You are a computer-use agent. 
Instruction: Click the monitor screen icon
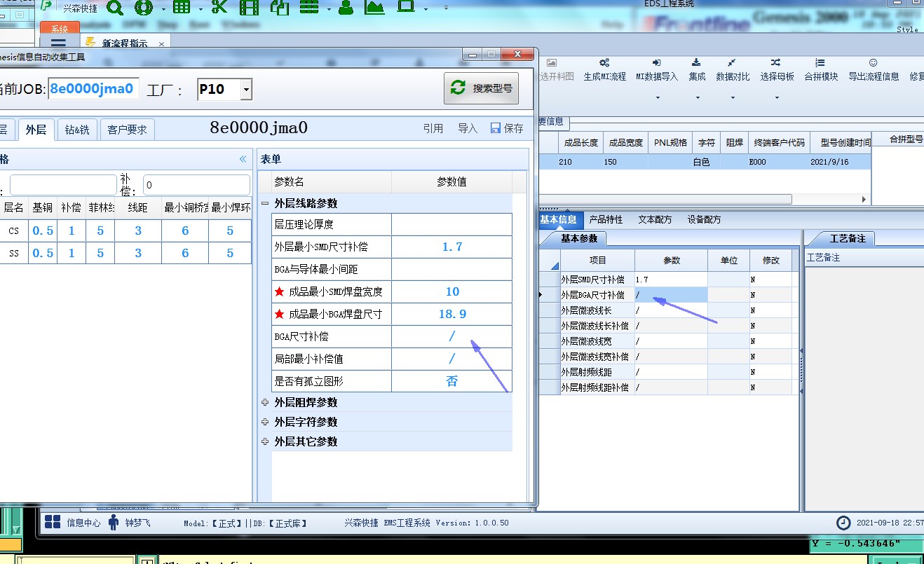coord(406,7)
